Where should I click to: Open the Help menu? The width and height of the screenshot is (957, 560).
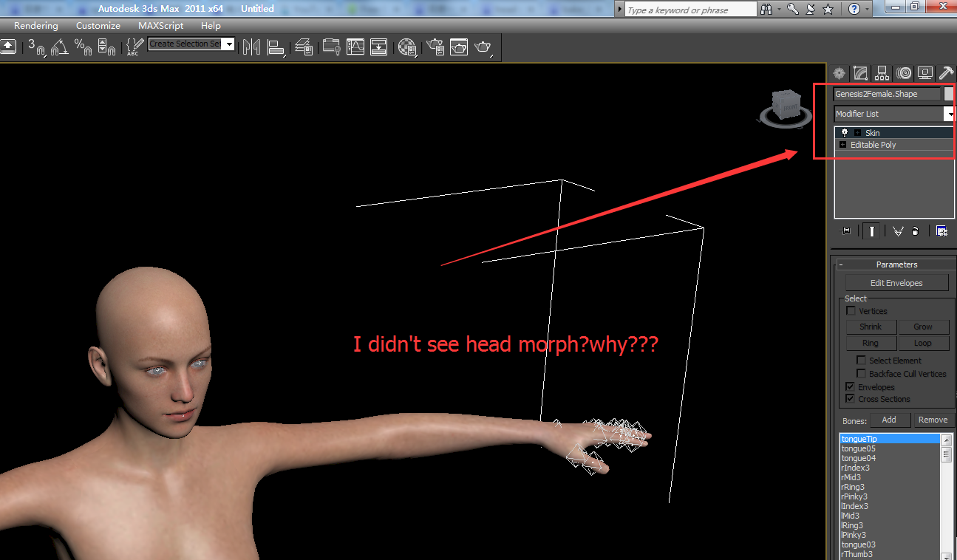coord(211,26)
